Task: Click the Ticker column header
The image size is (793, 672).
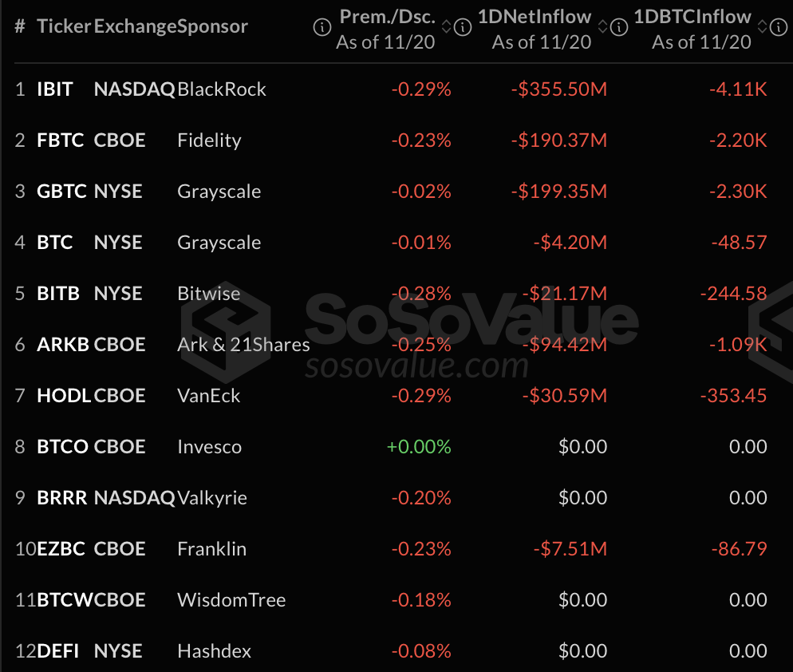Action: pyautogui.click(x=63, y=26)
